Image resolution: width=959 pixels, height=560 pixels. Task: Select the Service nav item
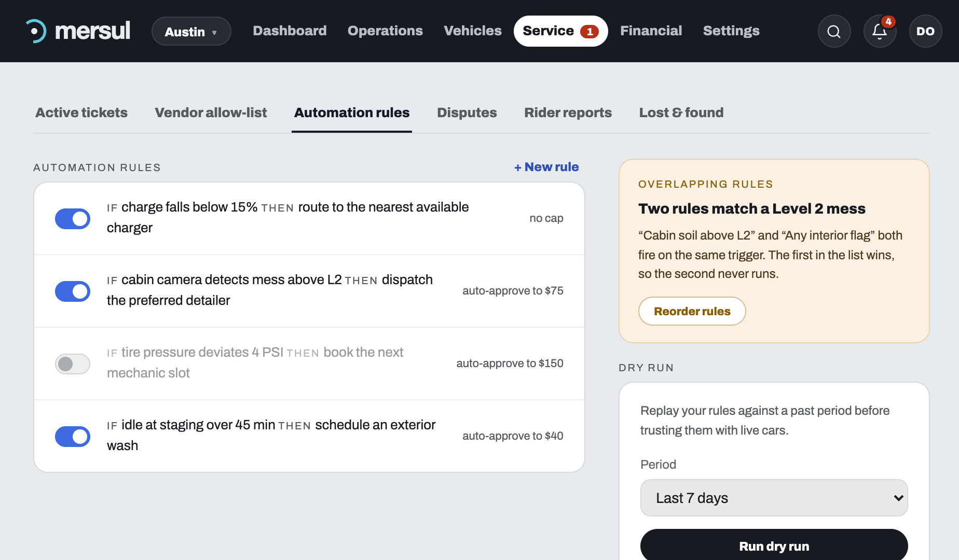(x=560, y=31)
